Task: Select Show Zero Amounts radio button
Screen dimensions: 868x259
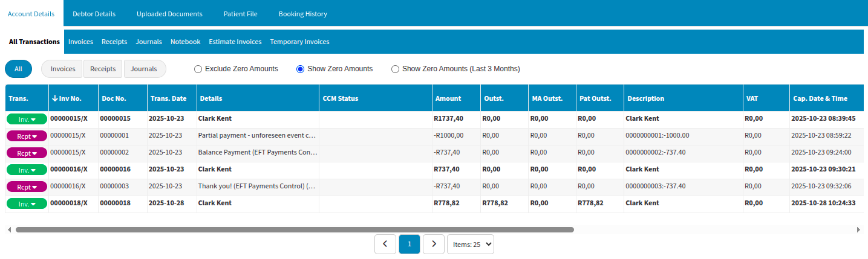Action: [300, 69]
